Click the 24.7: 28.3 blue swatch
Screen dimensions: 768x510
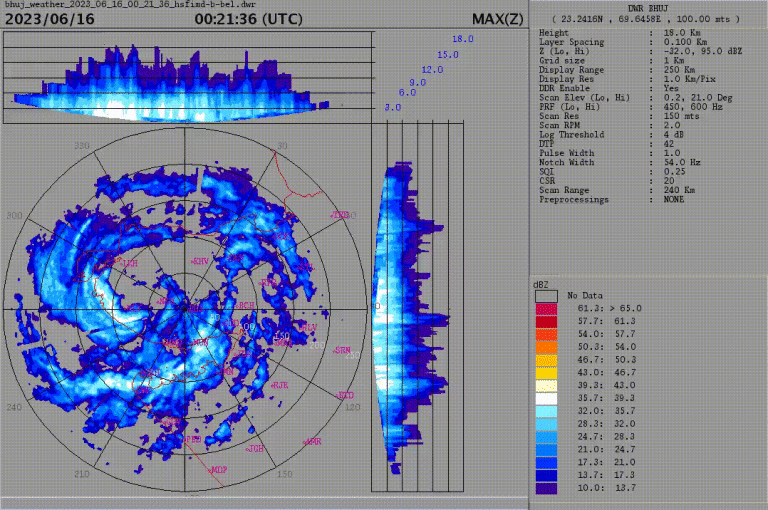(x=546, y=437)
